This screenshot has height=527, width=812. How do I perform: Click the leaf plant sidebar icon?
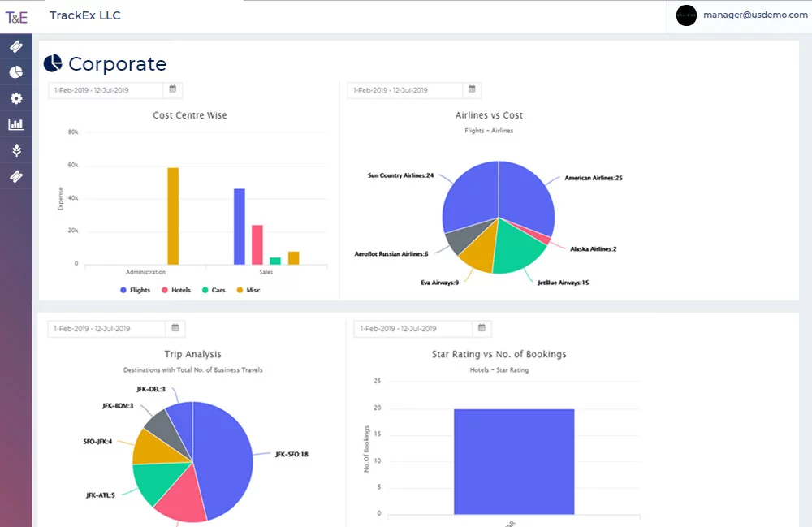pos(16,150)
